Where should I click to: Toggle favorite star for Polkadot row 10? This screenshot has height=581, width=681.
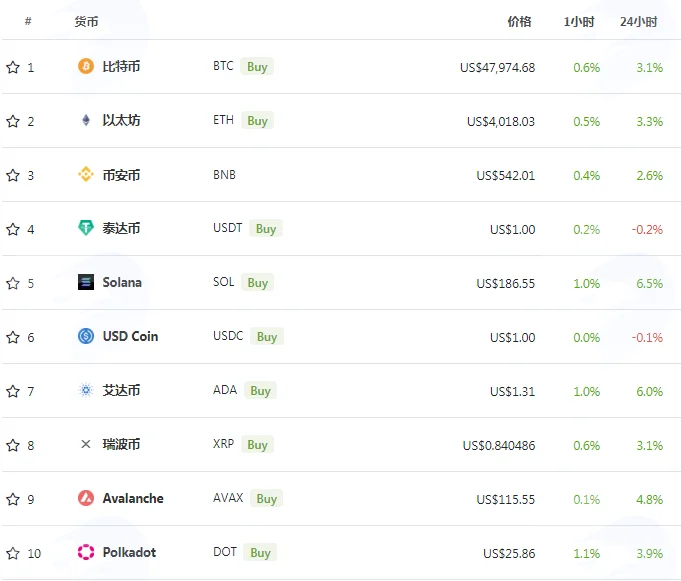coord(13,553)
